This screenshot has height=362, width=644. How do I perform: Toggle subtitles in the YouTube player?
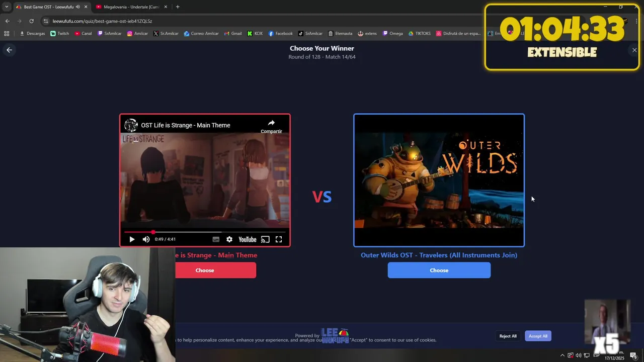[x=216, y=239]
